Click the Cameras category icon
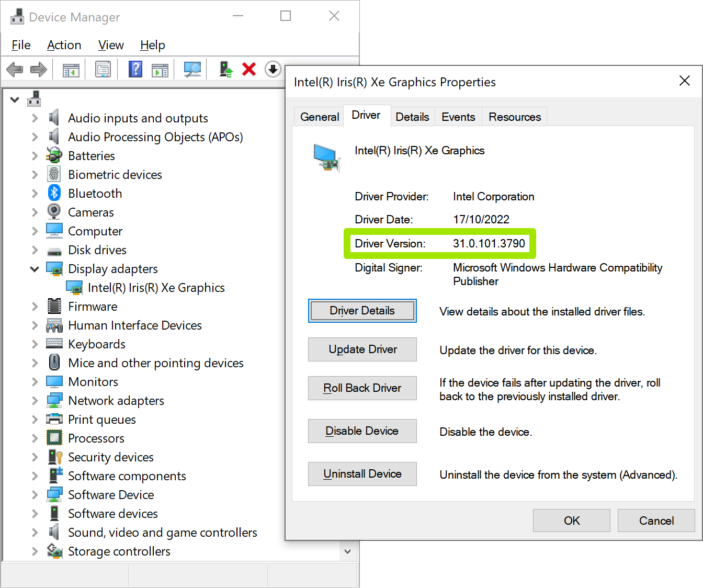703x588 pixels. [54, 212]
